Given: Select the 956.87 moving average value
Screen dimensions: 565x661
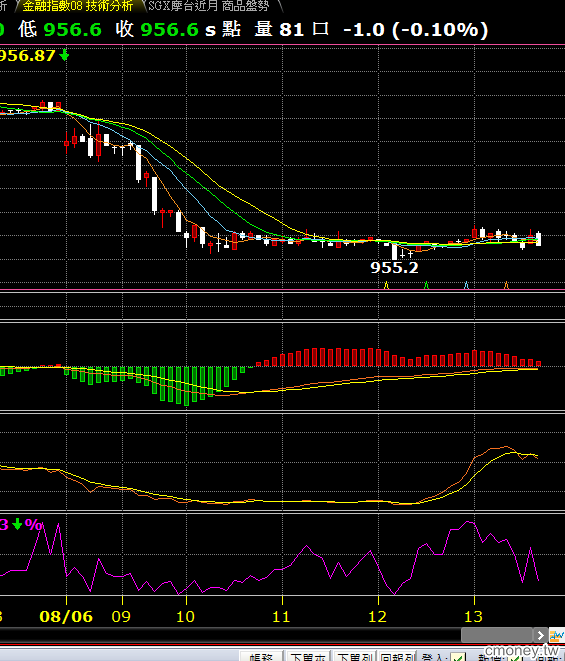Looking at the screenshot, I should [x=27, y=55].
